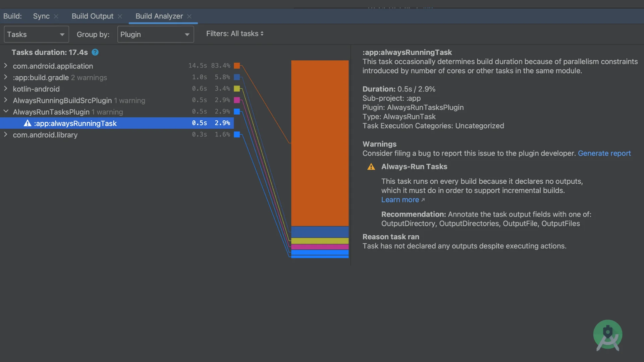The width and height of the screenshot is (644, 362).
Task: Click the help icon beside Tasks duration
Action: pyautogui.click(x=95, y=52)
